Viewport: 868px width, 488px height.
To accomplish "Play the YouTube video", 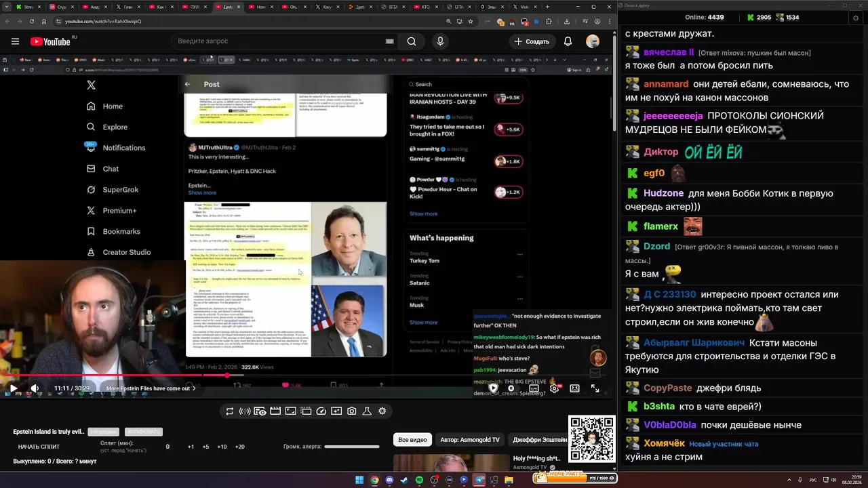I will click(13, 388).
